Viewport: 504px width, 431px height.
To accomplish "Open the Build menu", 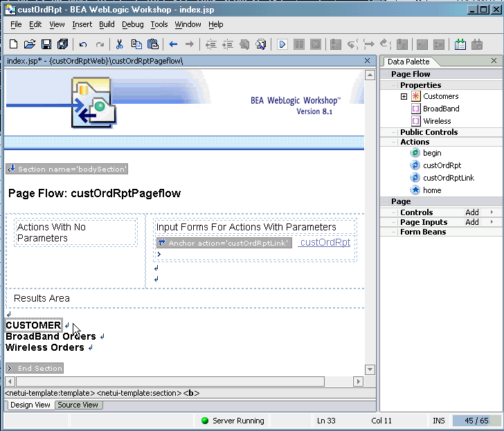I will point(107,24).
